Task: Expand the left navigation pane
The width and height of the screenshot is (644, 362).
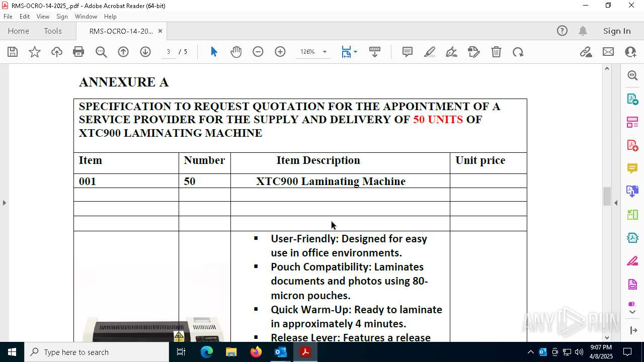Action: tap(4, 203)
